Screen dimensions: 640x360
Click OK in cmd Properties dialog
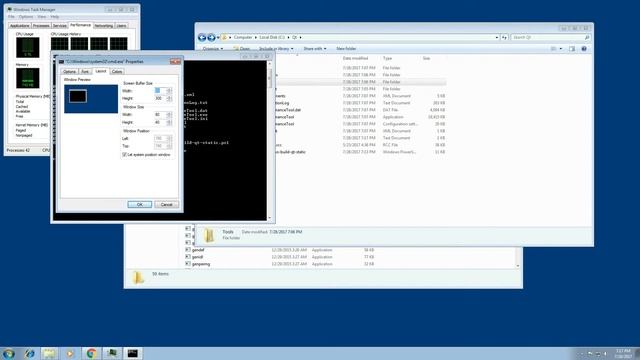(x=140, y=204)
